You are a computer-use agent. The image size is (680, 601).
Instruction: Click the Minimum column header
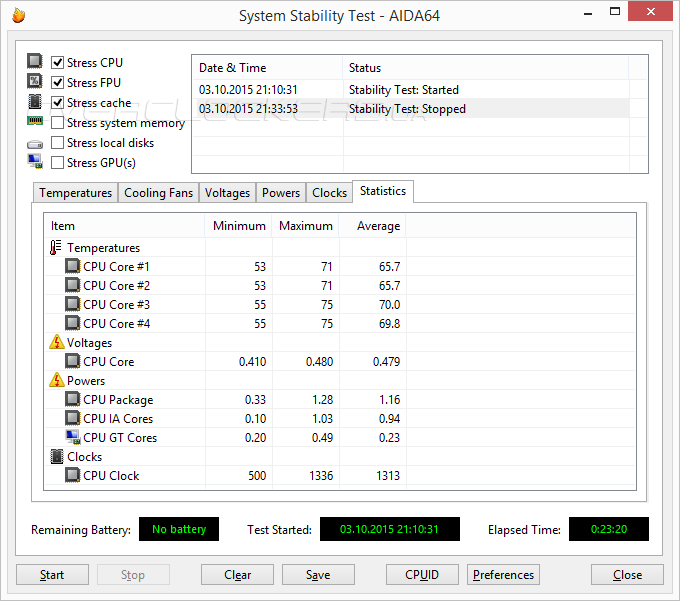click(x=239, y=226)
